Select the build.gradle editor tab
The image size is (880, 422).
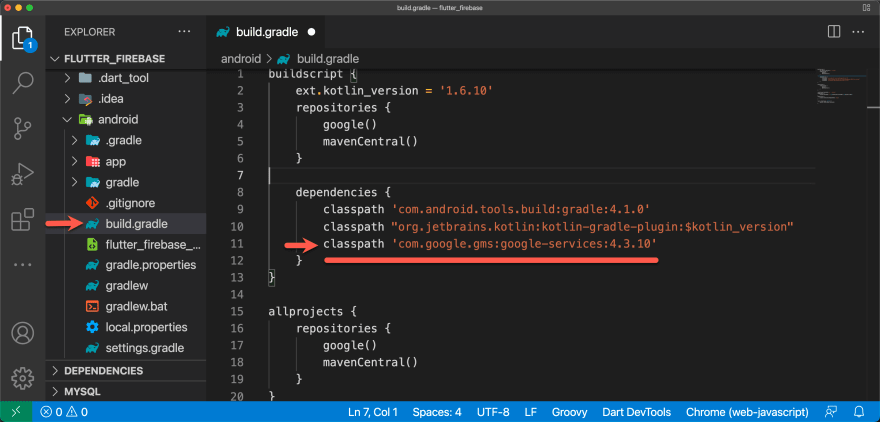266,32
